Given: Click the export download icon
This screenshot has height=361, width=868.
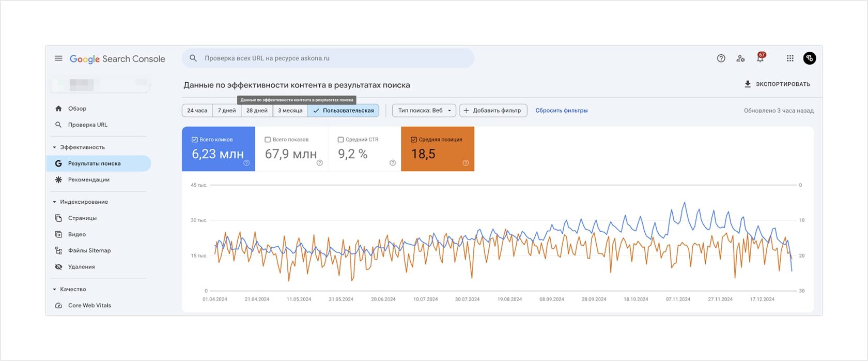Looking at the screenshot, I should (x=748, y=84).
